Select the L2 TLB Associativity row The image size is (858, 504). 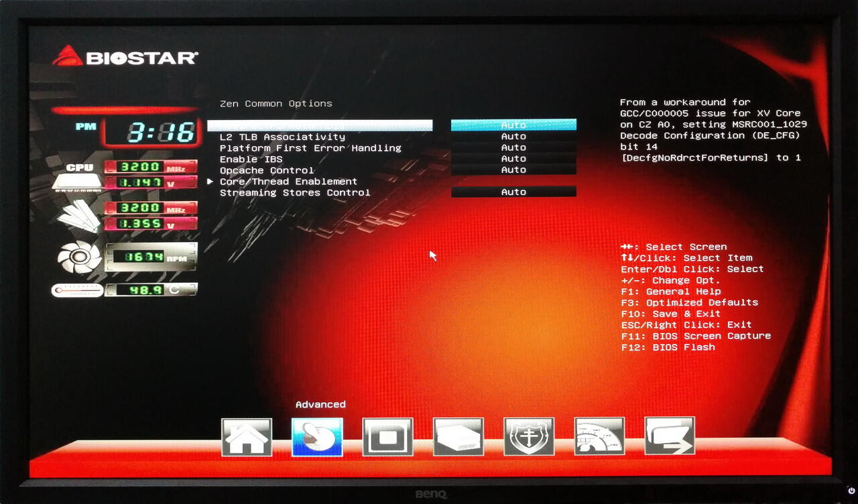tap(282, 137)
